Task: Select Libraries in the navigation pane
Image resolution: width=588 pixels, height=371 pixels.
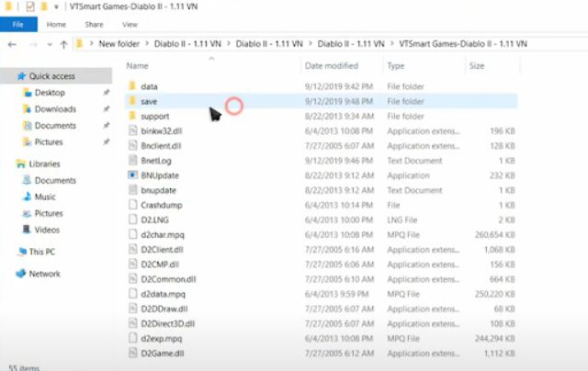Action: [44, 164]
